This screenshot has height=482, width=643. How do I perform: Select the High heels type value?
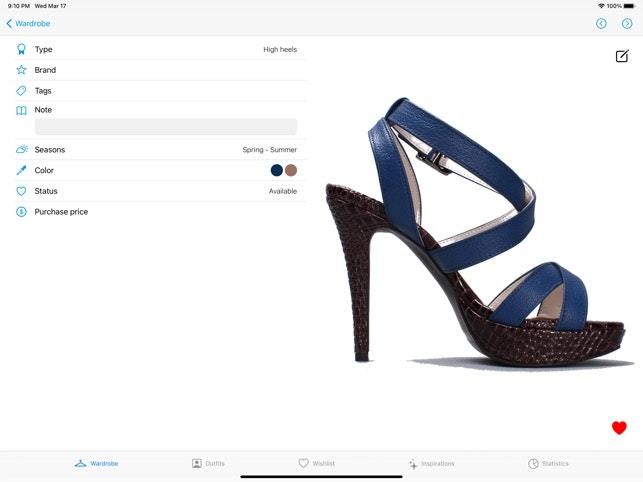click(x=280, y=49)
